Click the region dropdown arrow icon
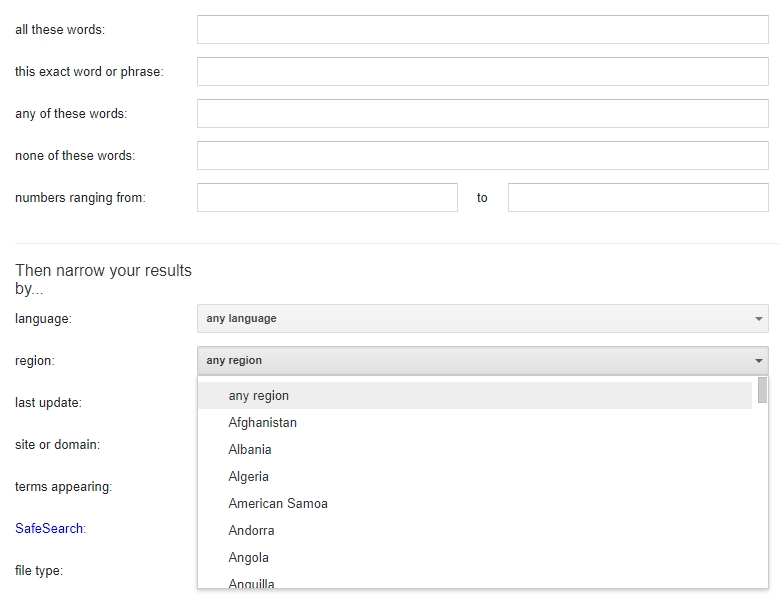This screenshot has height=596, width=779. pos(759,361)
